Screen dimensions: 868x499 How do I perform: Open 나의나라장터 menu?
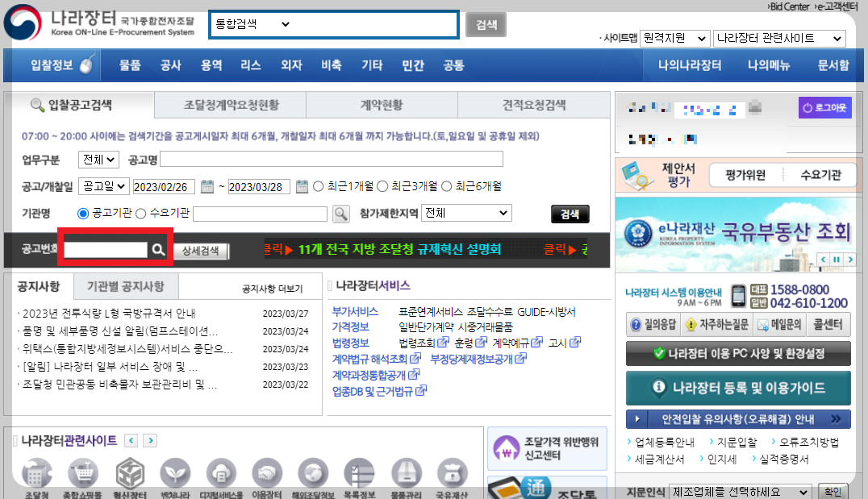(689, 65)
